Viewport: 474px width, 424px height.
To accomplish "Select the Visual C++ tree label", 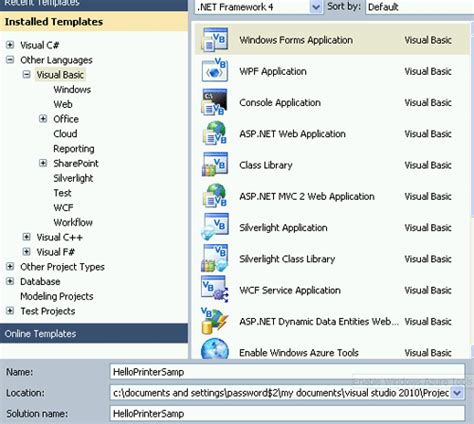I will point(60,237).
